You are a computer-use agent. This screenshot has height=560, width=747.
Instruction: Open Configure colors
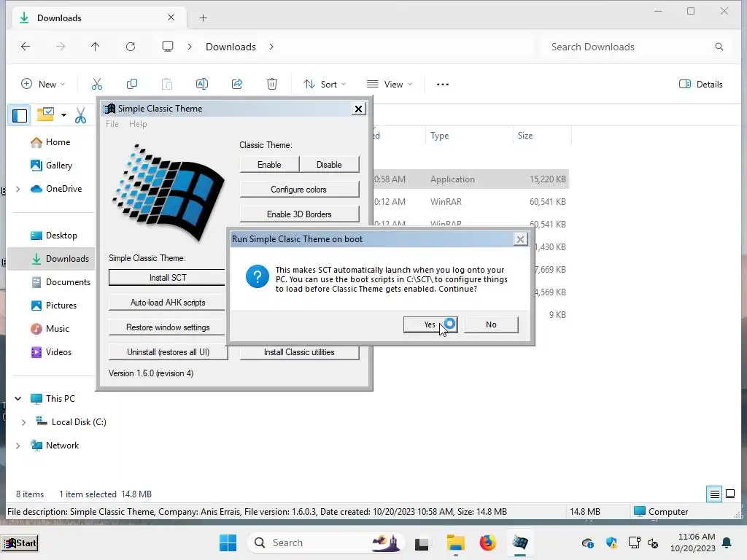(x=299, y=189)
